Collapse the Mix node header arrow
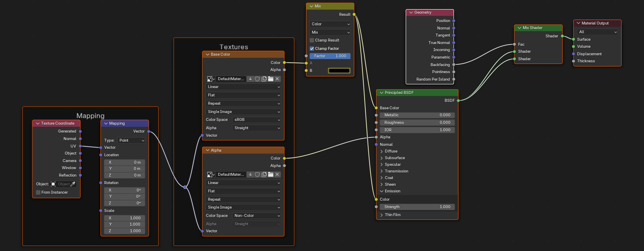This screenshot has height=251, width=644. click(311, 6)
